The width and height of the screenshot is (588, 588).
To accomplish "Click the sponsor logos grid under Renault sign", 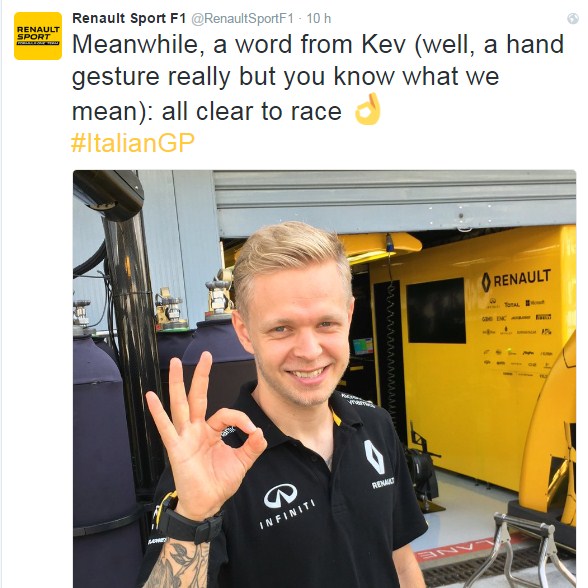I will (x=518, y=338).
